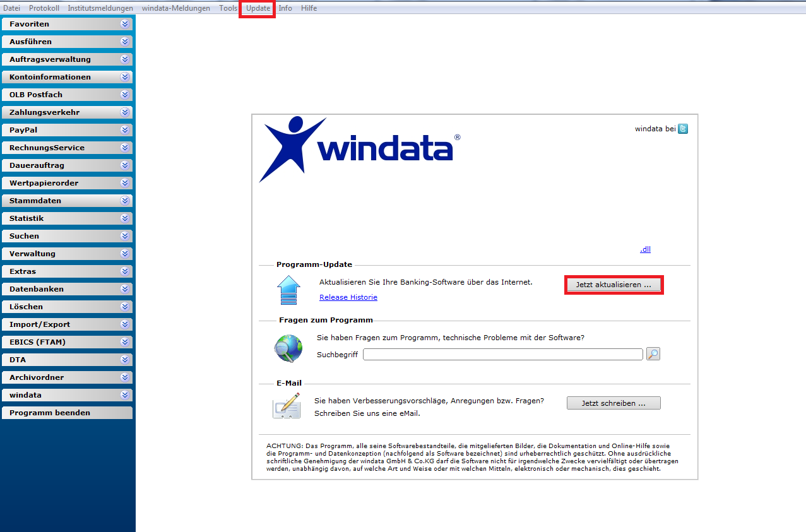Click into the Suchbegriff search field
This screenshot has width=806, height=532.
pos(503,355)
